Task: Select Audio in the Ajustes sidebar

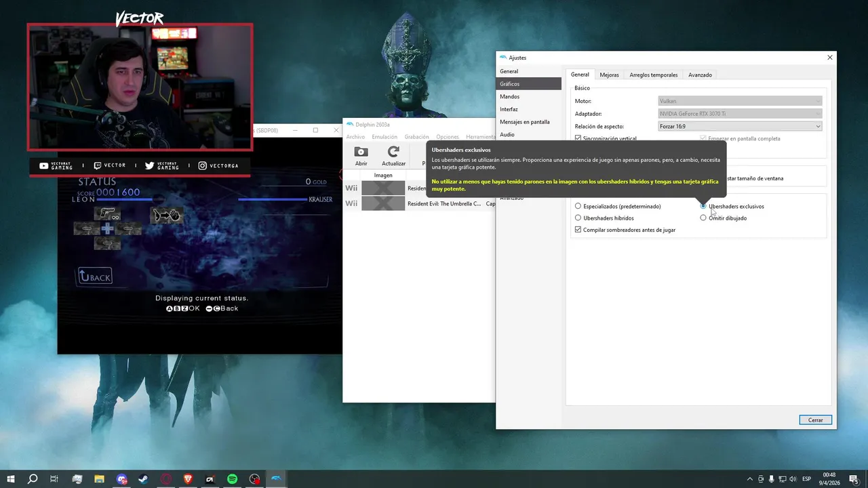Action: (x=529, y=135)
